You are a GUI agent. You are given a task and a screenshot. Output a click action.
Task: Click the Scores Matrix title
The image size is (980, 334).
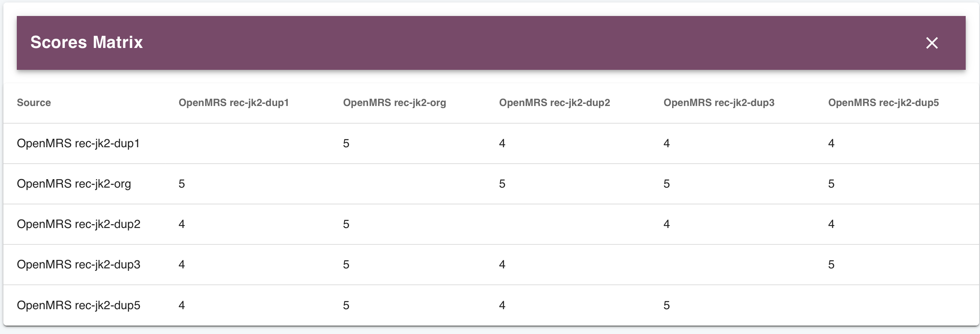87,42
